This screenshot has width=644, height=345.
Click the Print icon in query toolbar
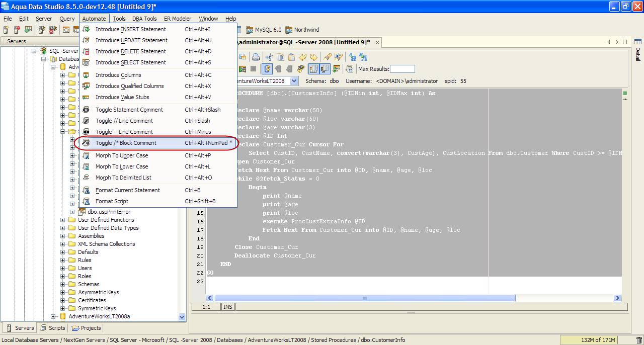tap(256, 57)
